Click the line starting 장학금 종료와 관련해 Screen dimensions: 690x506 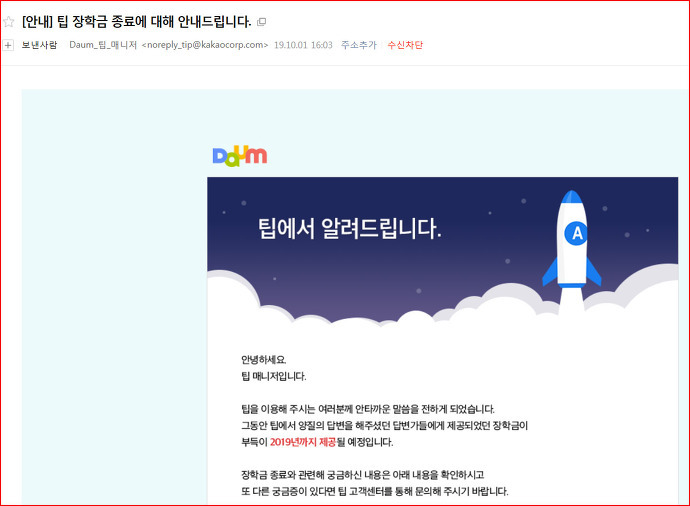[363, 475]
